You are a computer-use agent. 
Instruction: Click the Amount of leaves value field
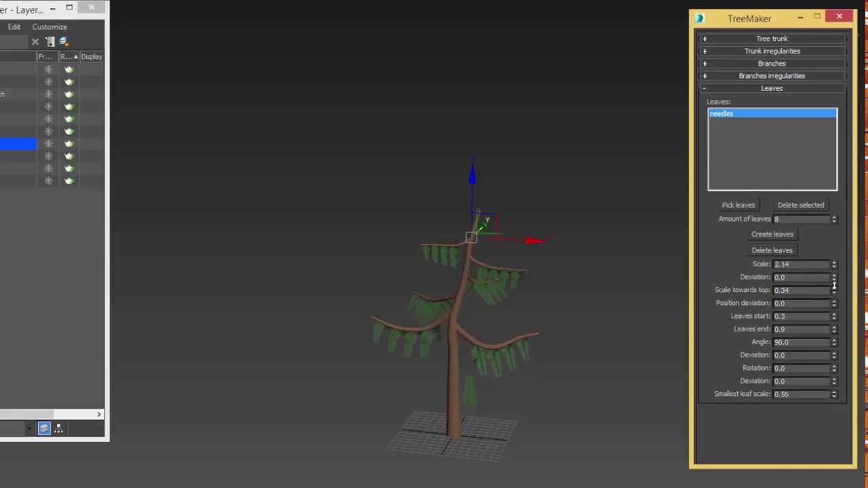[x=802, y=219]
